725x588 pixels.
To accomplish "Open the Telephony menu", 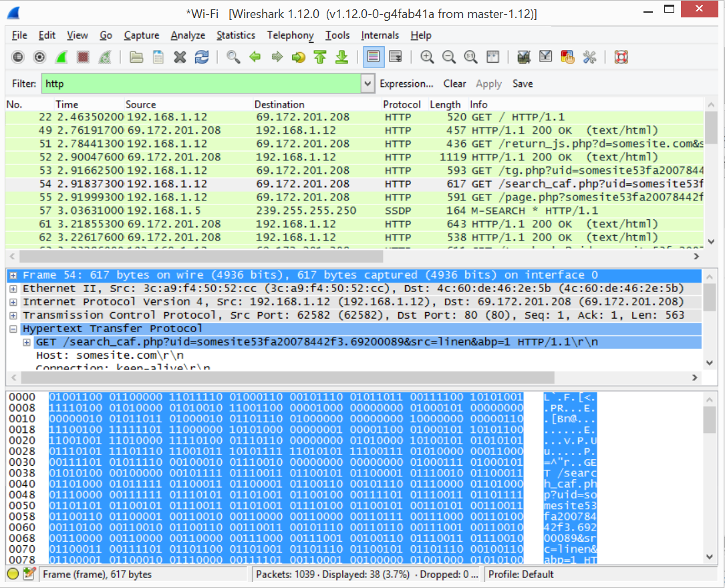I will pos(291,35).
